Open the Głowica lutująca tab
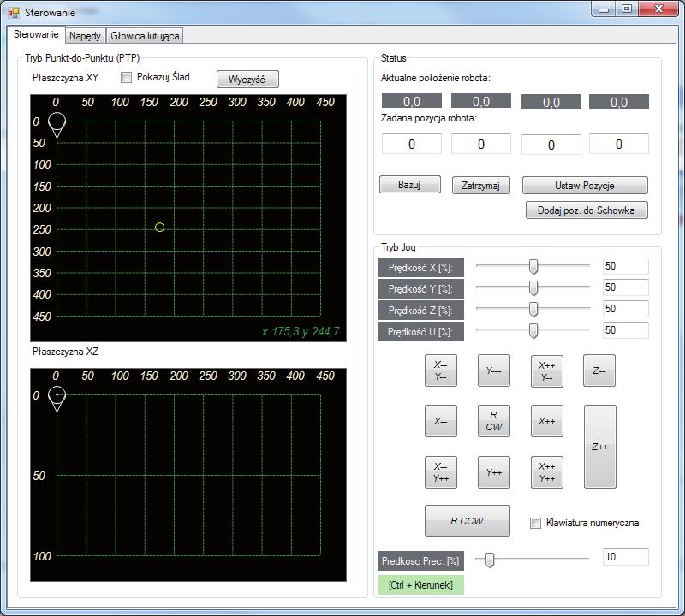The height and width of the screenshot is (616, 685). 145,35
